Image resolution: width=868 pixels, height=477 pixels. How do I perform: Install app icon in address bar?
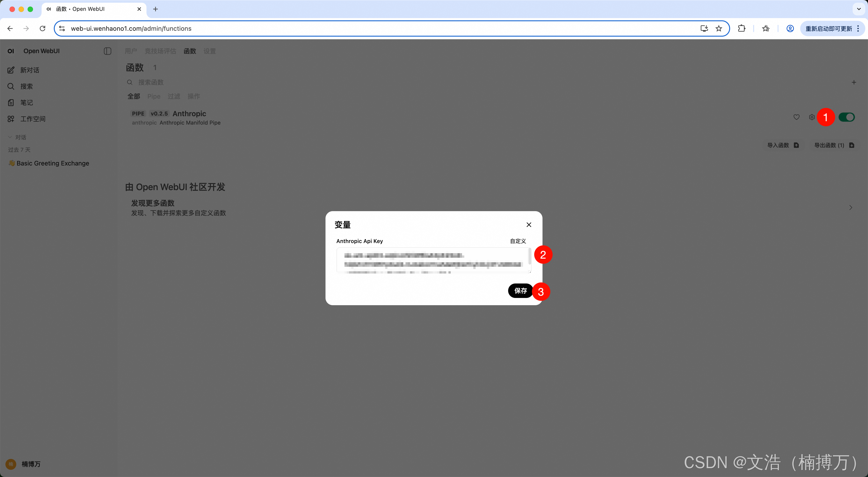(x=704, y=29)
